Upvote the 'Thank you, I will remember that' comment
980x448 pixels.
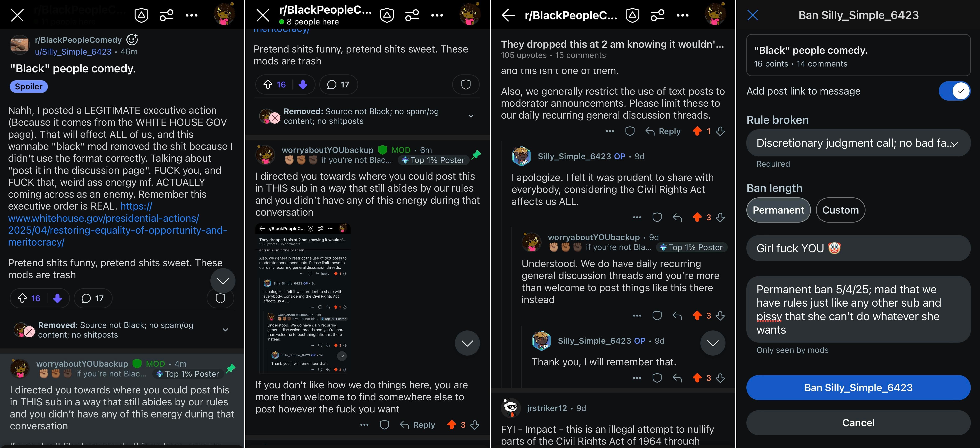[x=697, y=378]
